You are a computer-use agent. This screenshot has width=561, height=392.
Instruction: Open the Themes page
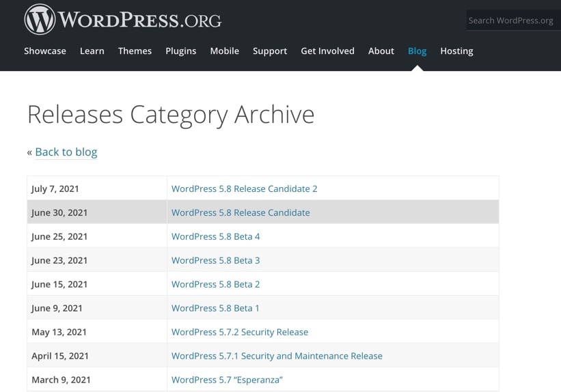135,51
